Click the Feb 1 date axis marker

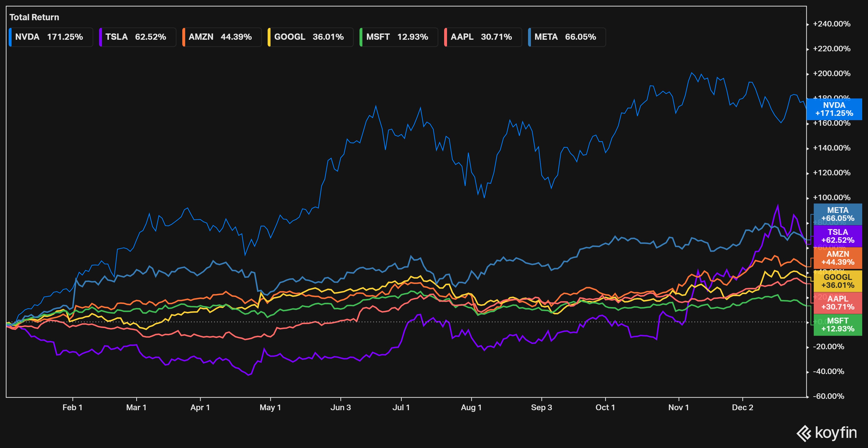point(72,408)
